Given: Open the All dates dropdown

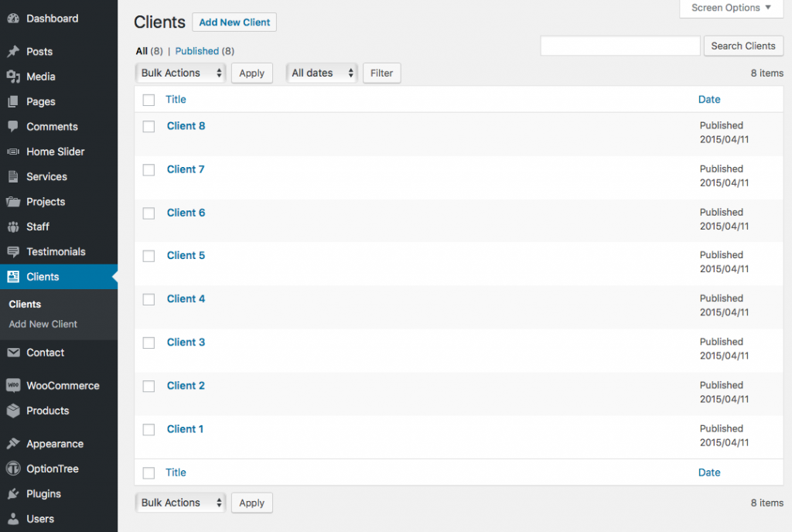Looking at the screenshot, I should (x=322, y=73).
